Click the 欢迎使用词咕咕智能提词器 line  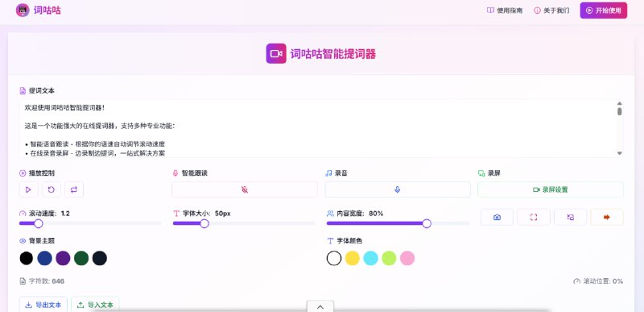(x=64, y=108)
